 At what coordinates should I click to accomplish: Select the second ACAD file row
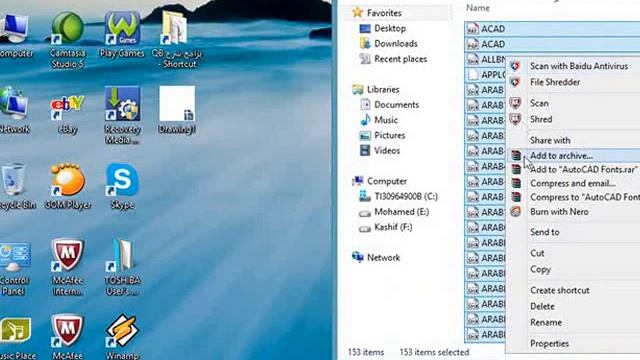pos(552,44)
